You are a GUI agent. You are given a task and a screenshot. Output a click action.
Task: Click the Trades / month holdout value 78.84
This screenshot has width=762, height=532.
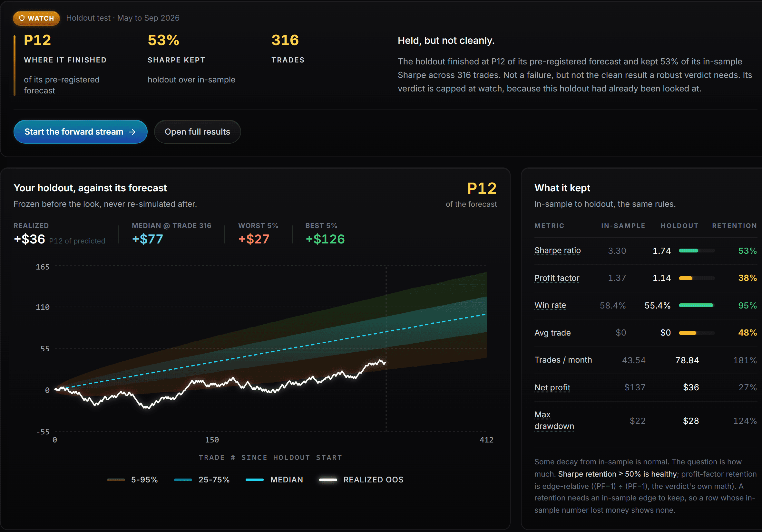coord(687,360)
